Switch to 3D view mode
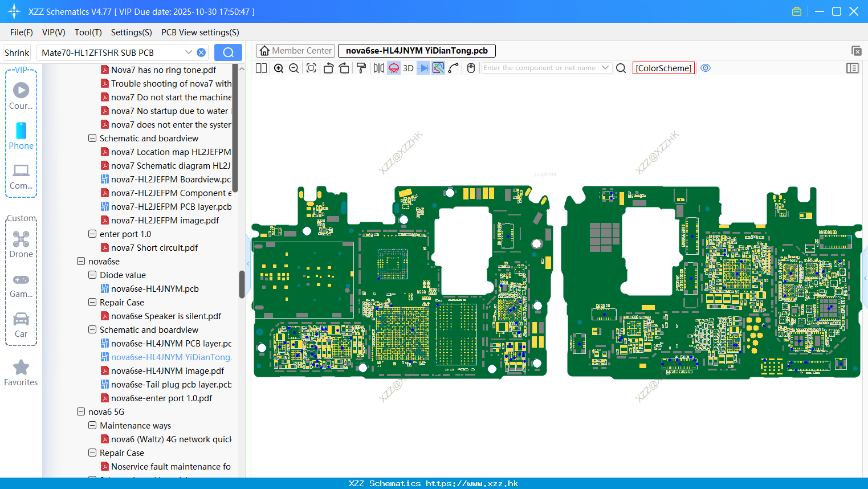Viewport: 868px width, 489px height. 408,68
